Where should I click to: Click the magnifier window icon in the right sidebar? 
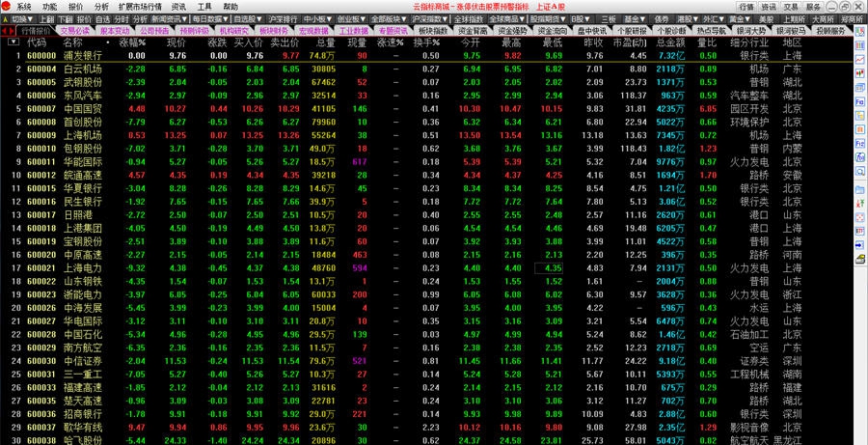click(859, 171)
